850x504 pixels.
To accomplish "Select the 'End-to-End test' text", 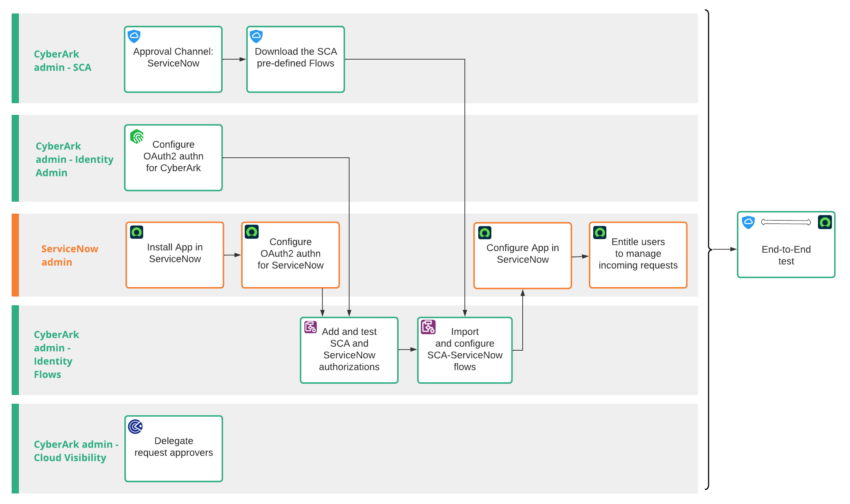I will coord(786,255).
